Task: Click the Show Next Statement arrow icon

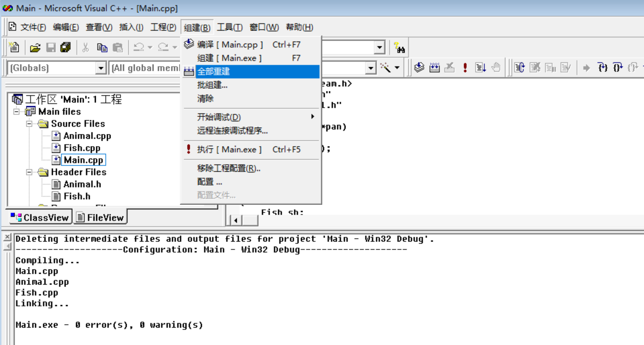Action: coord(587,68)
